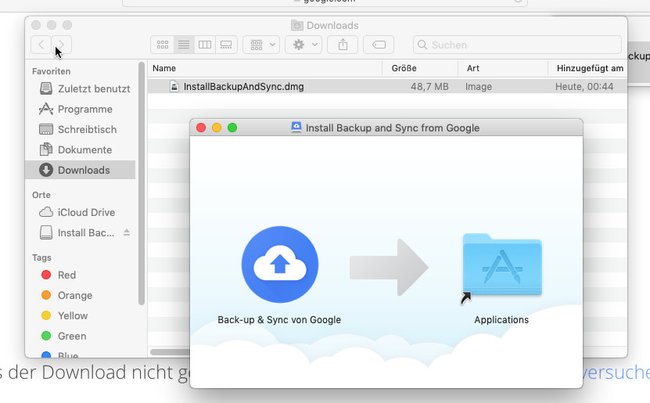Click the Applications label text
Viewport: 650px width, 403px height.
[x=502, y=320]
